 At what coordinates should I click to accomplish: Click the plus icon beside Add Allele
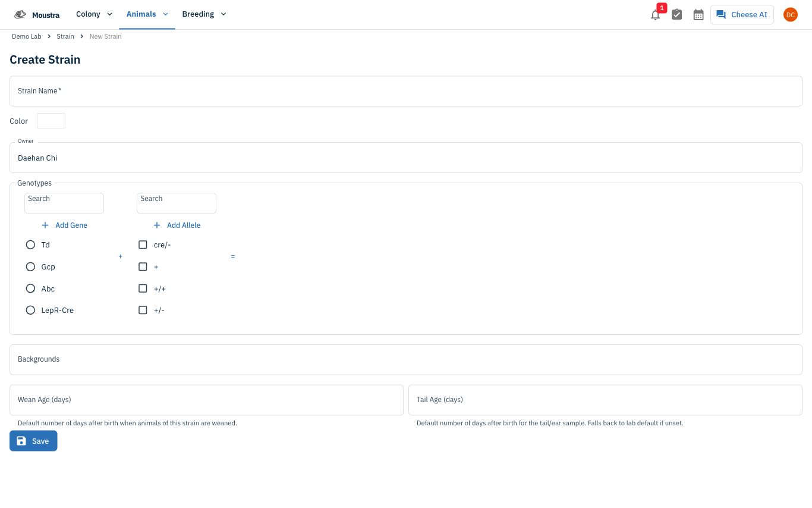(157, 225)
